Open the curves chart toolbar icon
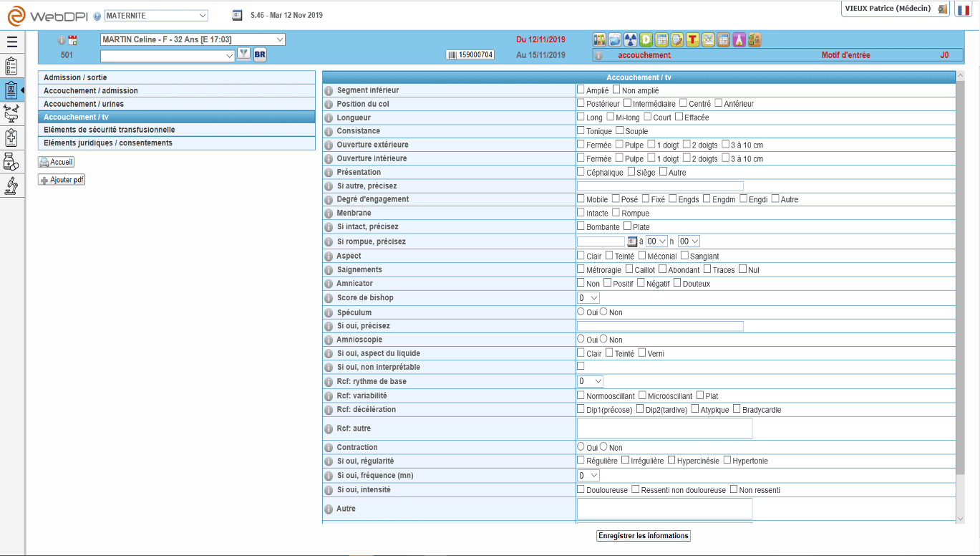The image size is (980, 556). click(x=708, y=40)
